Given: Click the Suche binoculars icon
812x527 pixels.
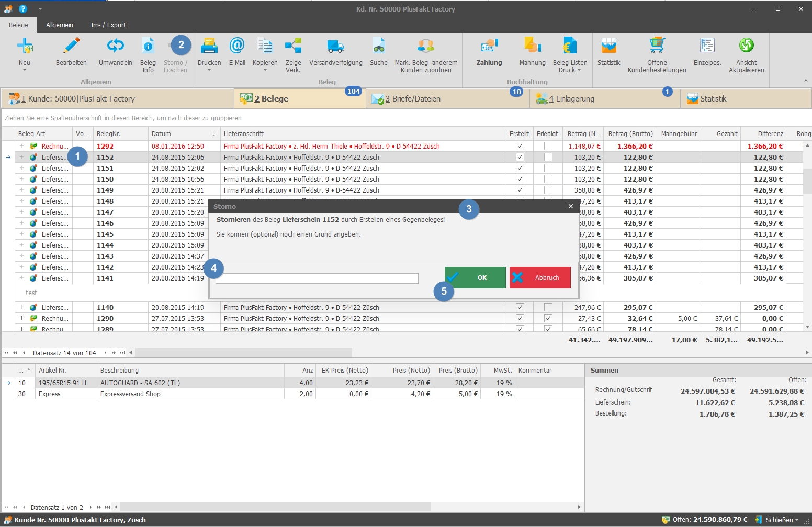Looking at the screenshot, I should point(379,46).
